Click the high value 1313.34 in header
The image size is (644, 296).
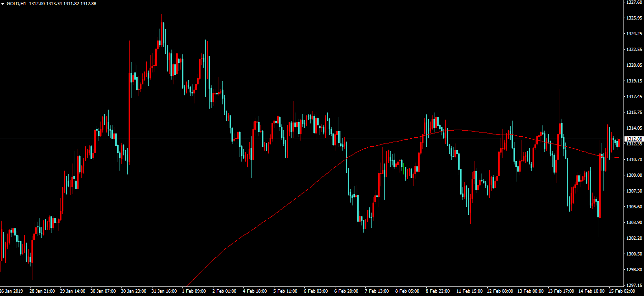pyautogui.click(x=54, y=4)
